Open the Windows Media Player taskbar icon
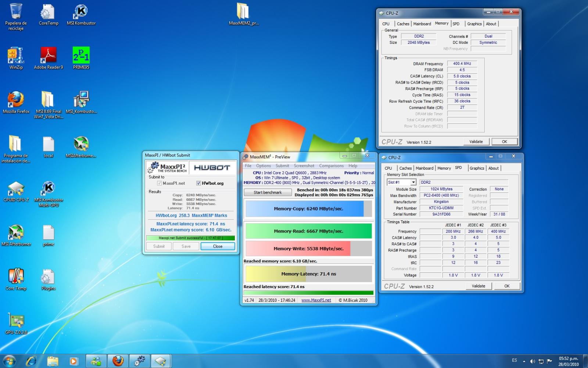Screen dimensions: 588x368 tap(73, 361)
